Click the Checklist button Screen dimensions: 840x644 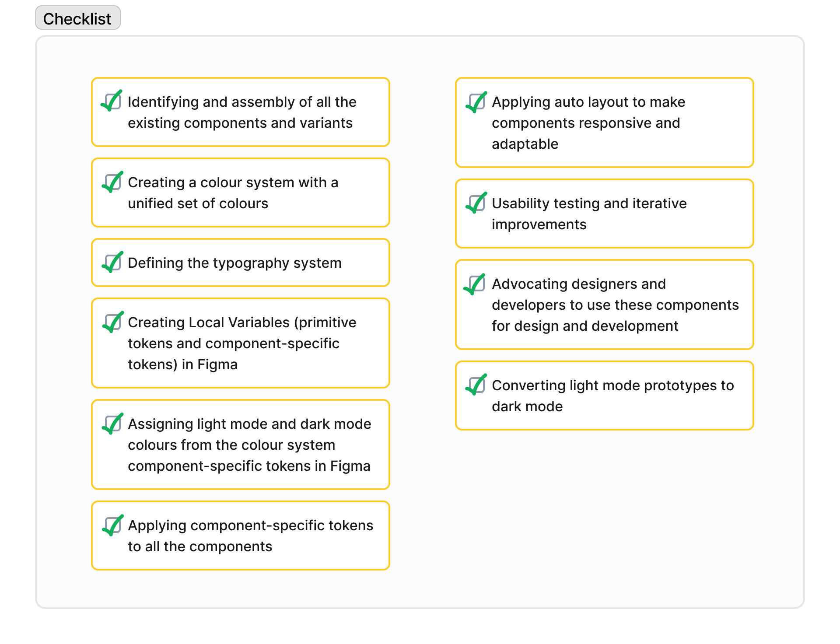click(78, 18)
